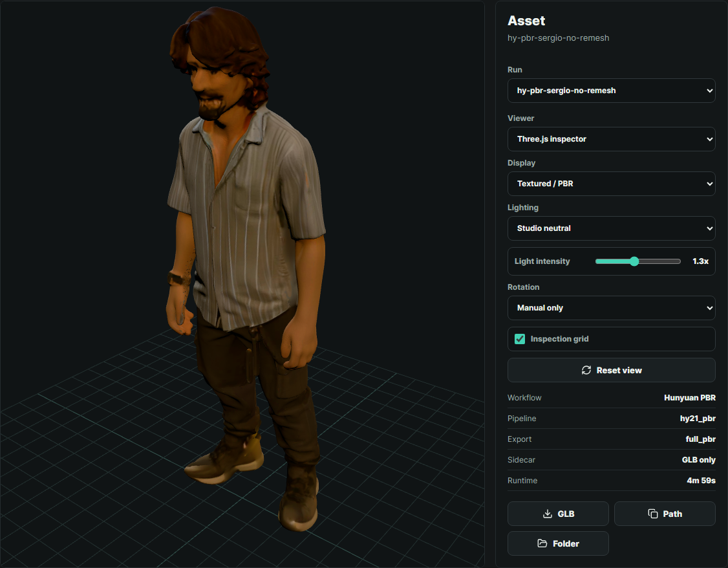728x568 pixels.
Task: Click the copy icon beside Path
Action: [x=653, y=514]
